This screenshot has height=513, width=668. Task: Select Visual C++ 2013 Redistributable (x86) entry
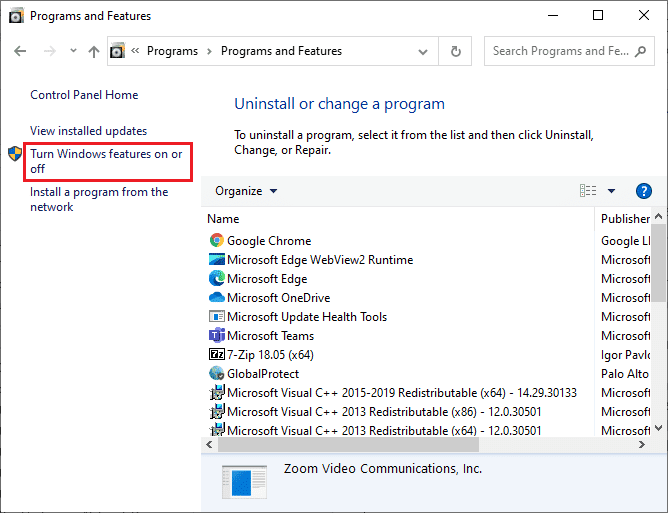tap(384, 412)
